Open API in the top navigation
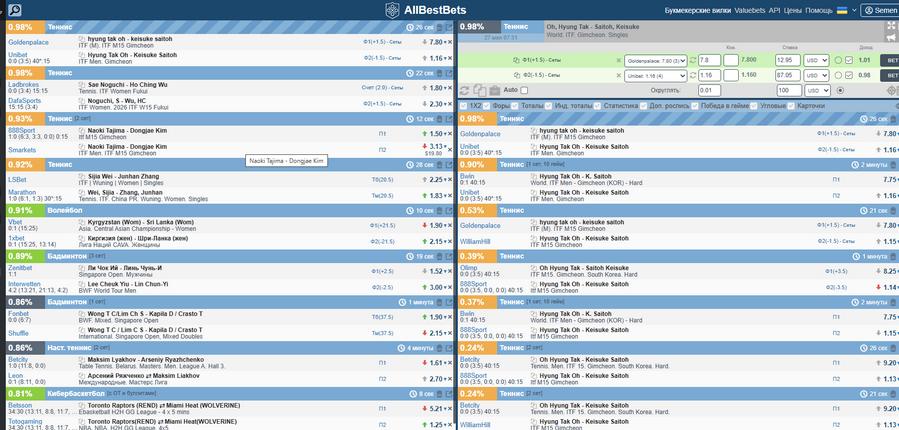 pyautogui.click(x=775, y=10)
